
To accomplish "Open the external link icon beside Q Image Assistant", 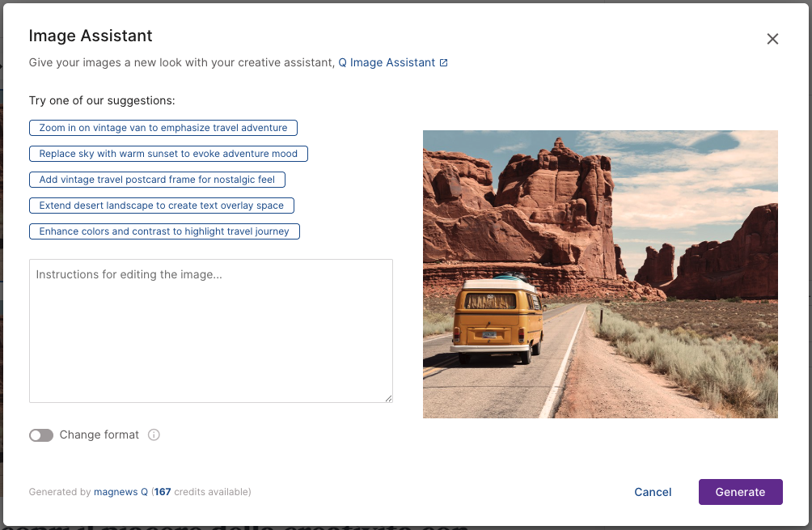I will [443, 63].
